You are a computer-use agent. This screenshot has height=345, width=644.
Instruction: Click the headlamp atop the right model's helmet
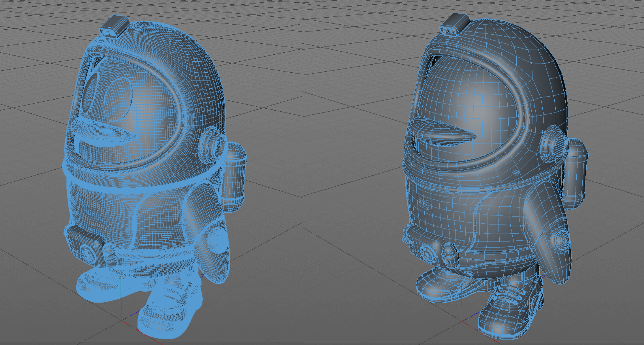[456, 25]
